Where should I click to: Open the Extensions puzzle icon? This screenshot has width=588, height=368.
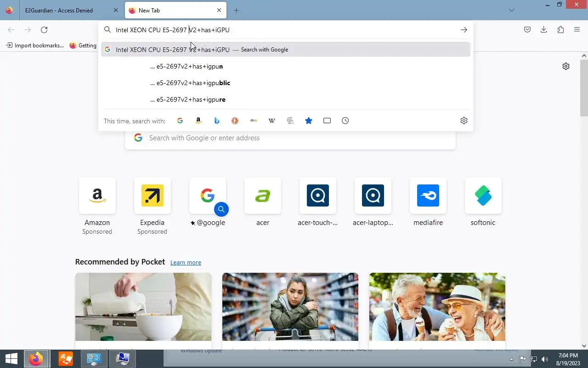click(x=560, y=30)
